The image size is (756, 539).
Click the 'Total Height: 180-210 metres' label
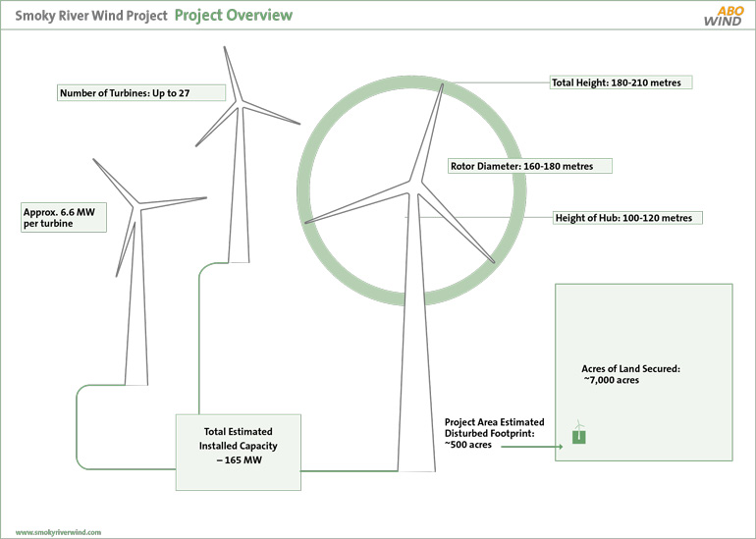[621, 82]
